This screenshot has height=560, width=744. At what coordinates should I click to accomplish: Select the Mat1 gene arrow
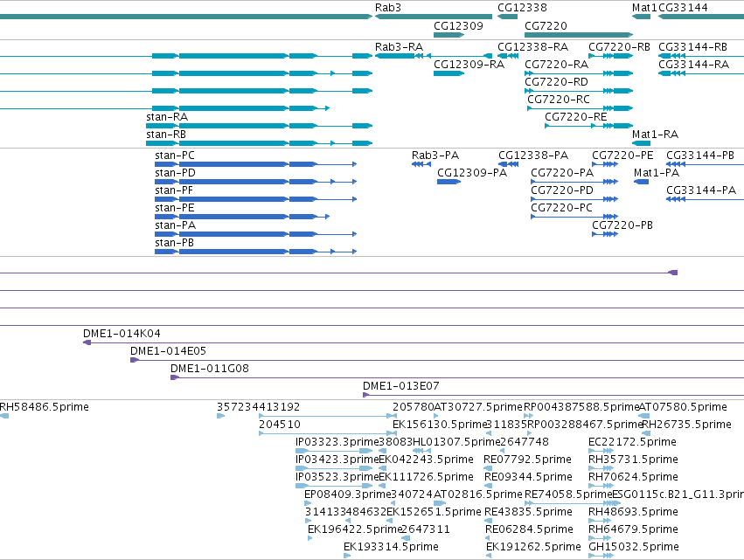[641, 17]
